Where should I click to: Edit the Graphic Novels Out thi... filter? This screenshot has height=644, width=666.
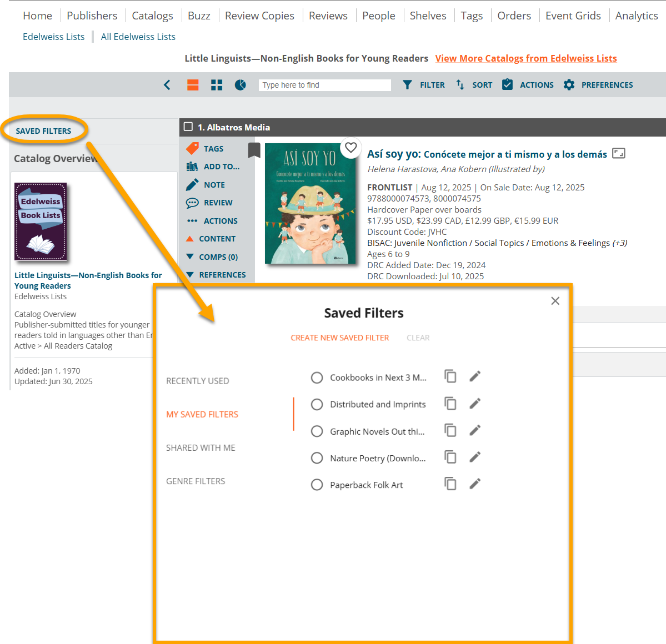(x=475, y=430)
